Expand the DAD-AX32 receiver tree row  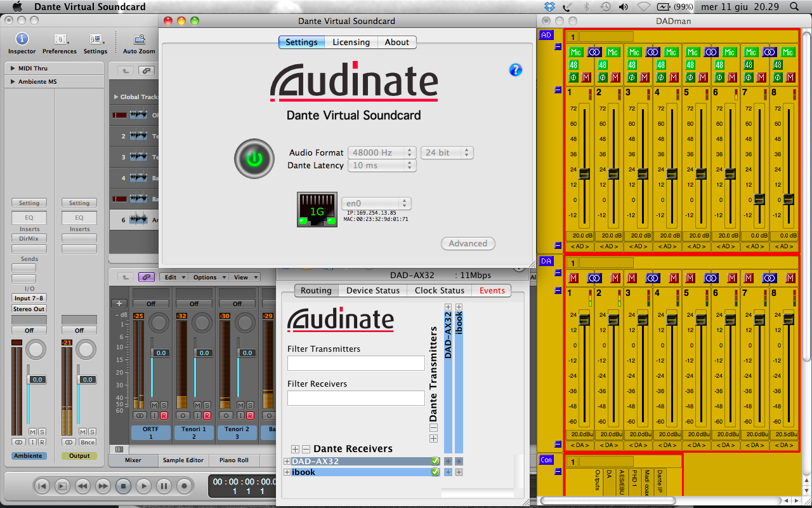(287, 462)
